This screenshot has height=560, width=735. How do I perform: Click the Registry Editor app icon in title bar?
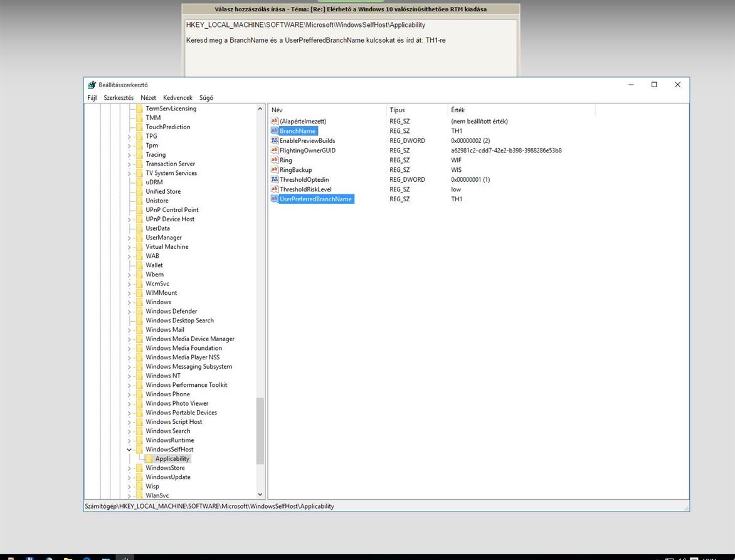(x=92, y=85)
